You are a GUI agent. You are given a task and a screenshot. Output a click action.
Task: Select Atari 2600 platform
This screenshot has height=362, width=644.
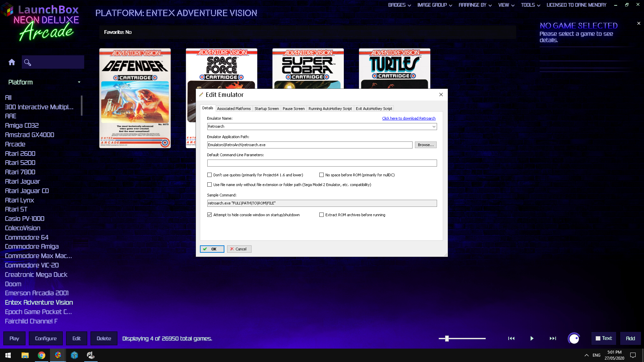tap(20, 154)
